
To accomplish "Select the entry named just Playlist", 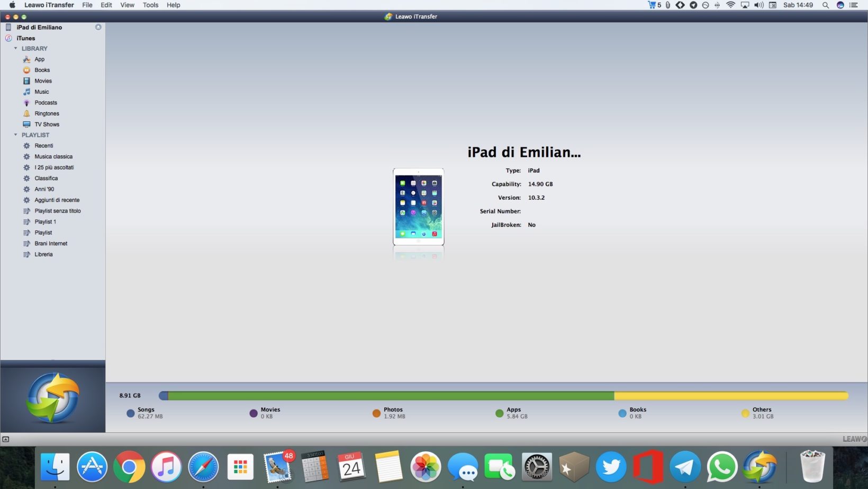I will 43,233.
